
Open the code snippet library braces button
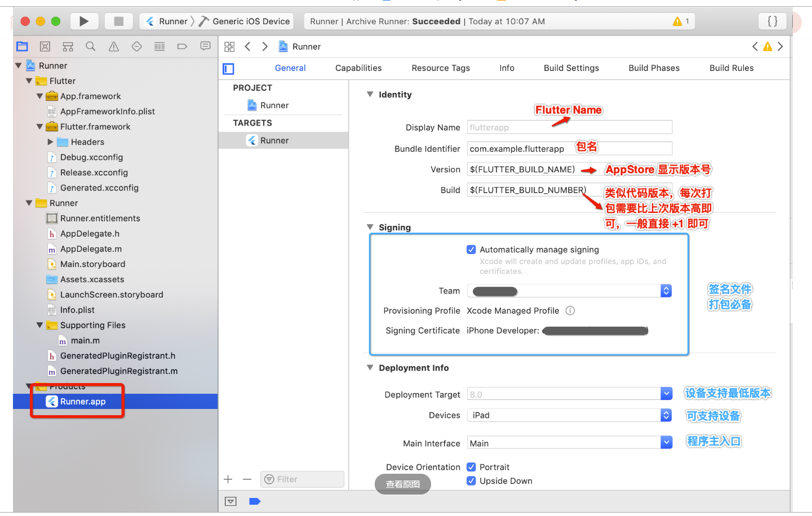pos(772,21)
